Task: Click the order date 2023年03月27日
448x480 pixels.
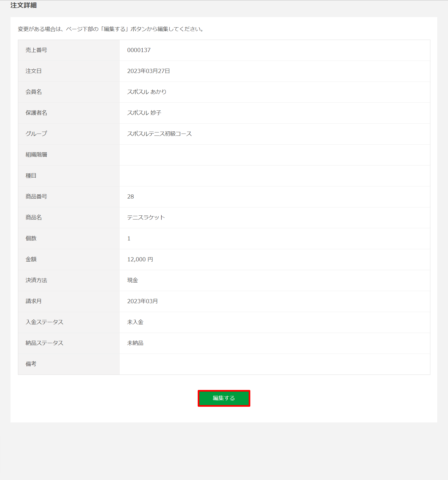Action: tap(148, 71)
